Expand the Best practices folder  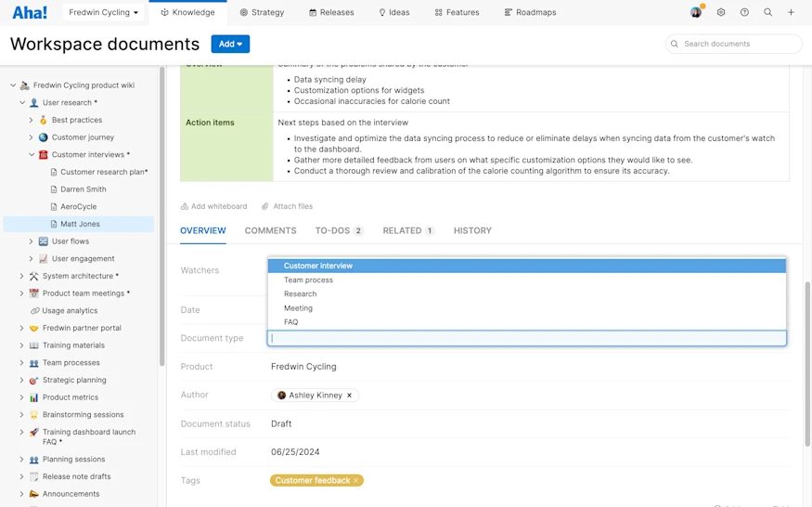31,120
